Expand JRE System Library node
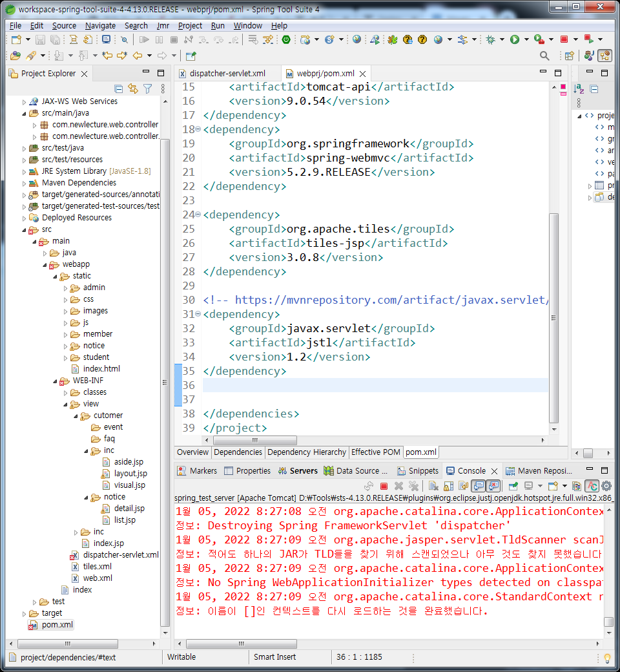Viewport: 620px width, 672px height. (24, 172)
